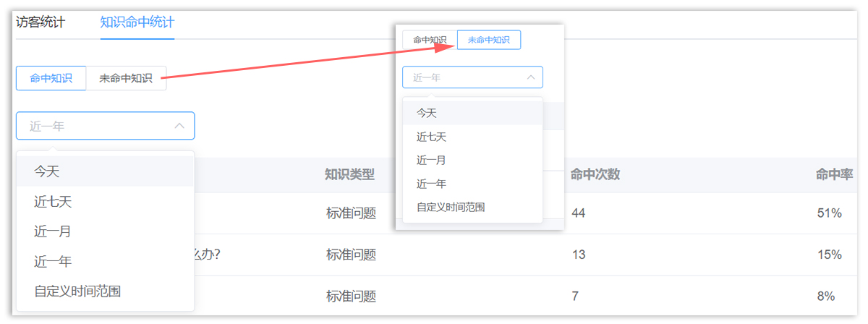Pick 今天 in the inset dropdown list
Image resolution: width=868 pixels, height=324 pixels.
tap(472, 114)
